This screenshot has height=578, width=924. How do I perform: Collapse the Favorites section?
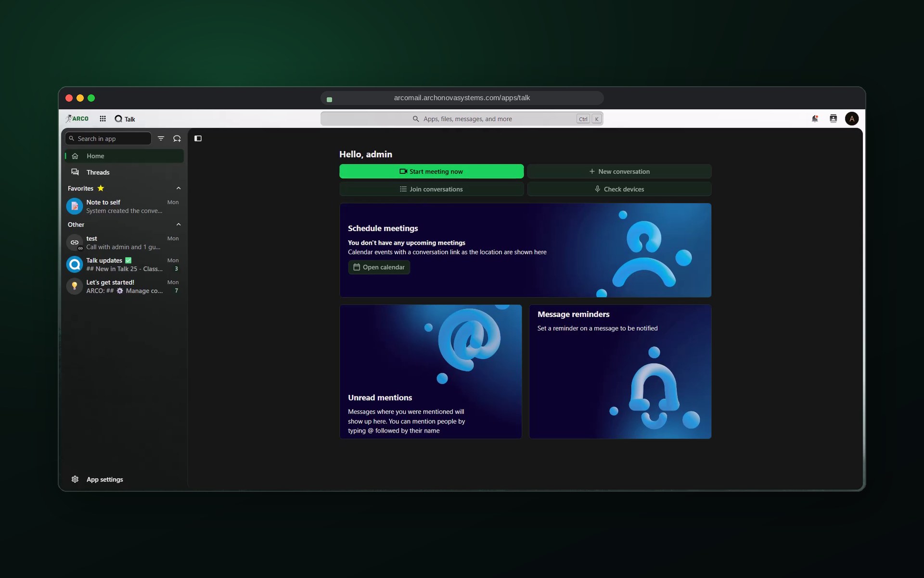[x=179, y=188]
